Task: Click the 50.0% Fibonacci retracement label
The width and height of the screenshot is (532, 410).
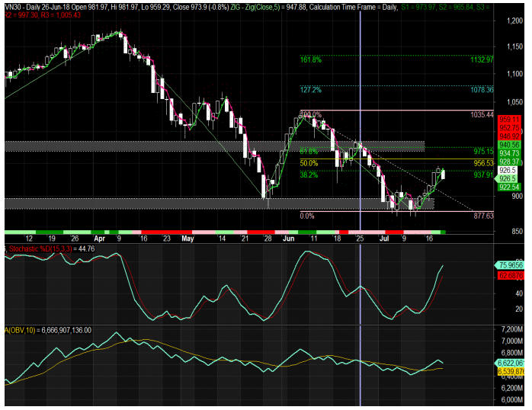Action: [309, 163]
